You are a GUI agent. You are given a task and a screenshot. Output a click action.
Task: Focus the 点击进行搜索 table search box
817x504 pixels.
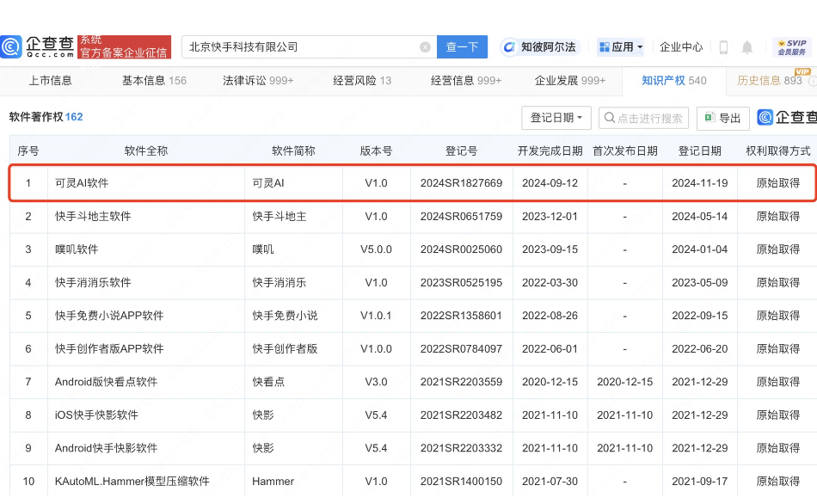click(x=645, y=118)
